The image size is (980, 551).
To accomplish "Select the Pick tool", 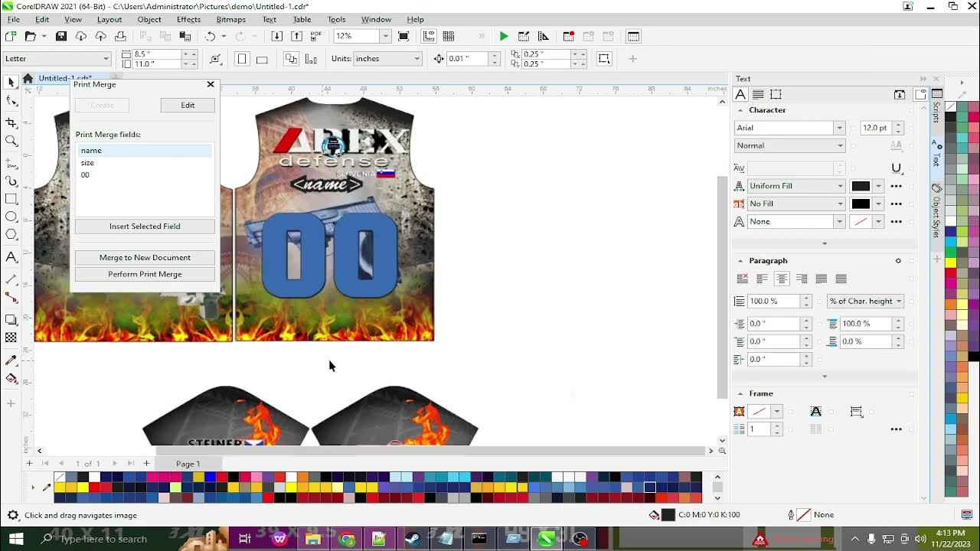I will 11,82.
